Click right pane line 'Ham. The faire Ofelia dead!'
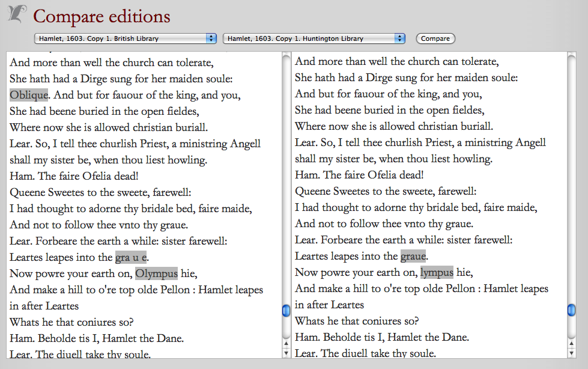 (359, 175)
